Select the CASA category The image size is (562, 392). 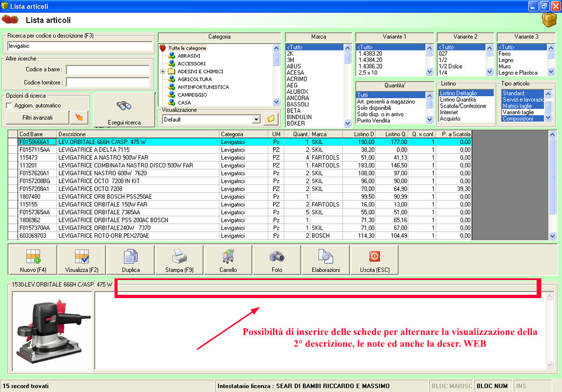pyautogui.click(x=184, y=103)
